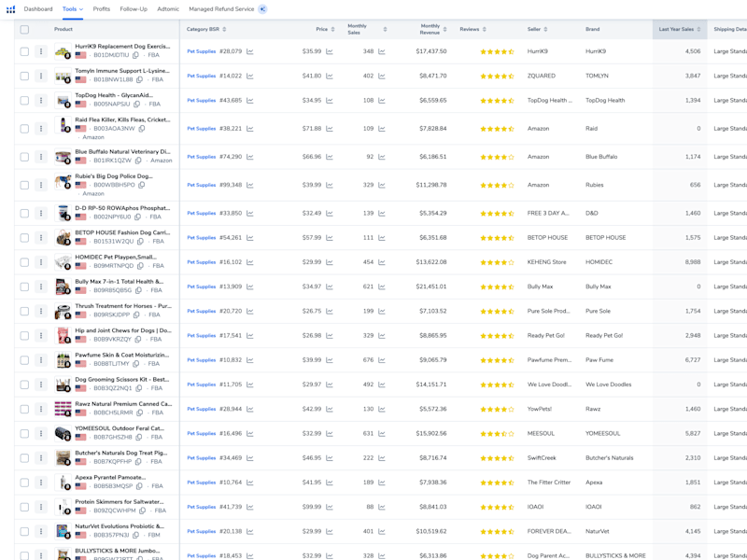Open the Profits tab
This screenshot has height=560, width=747.
coord(102,9)
